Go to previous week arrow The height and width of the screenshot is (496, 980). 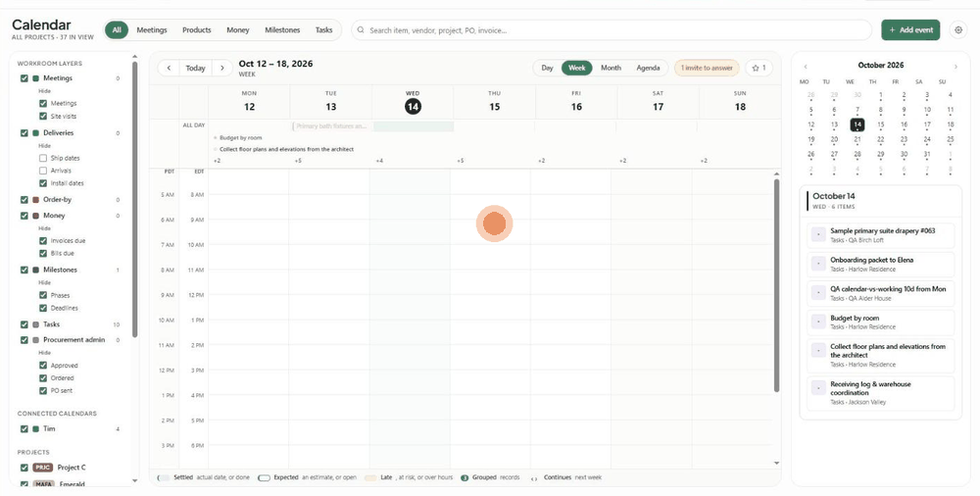[169, 69]
